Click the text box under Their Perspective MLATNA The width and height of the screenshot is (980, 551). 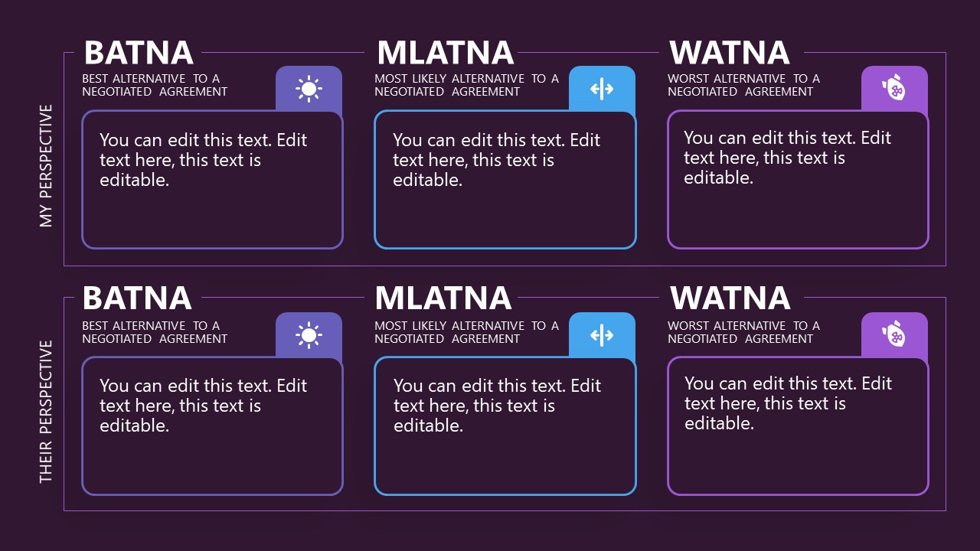[505, 426]
